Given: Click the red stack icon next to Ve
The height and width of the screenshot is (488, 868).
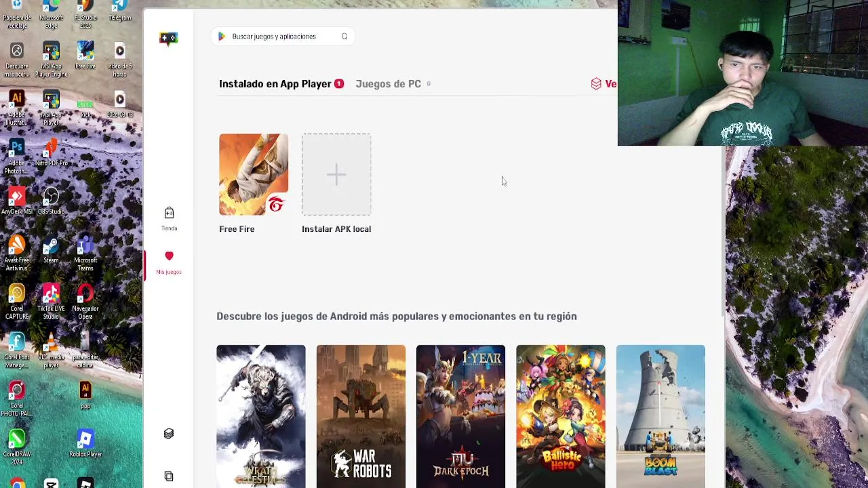Looking at the screenshot, I should click(x=596, y=84).
